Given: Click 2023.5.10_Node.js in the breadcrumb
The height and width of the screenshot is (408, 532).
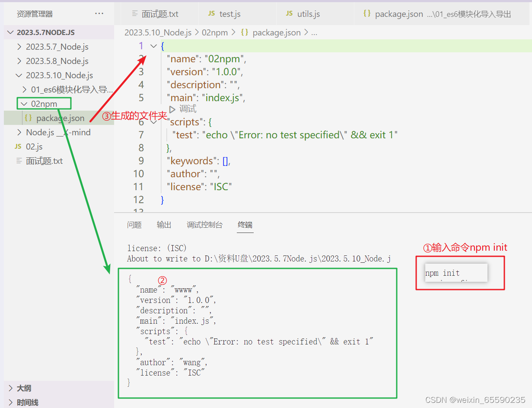Looking at the screenshot, I should tap(158, 32).
